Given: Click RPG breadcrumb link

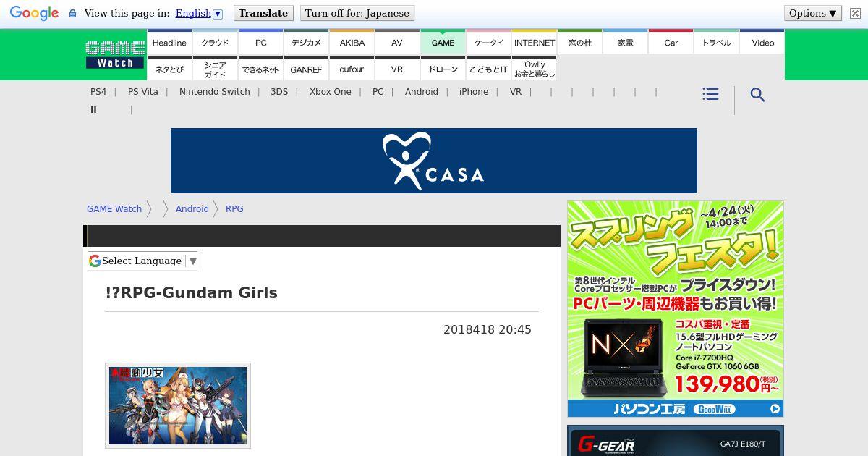Looking at the screenshot, I should pos(234,208).
